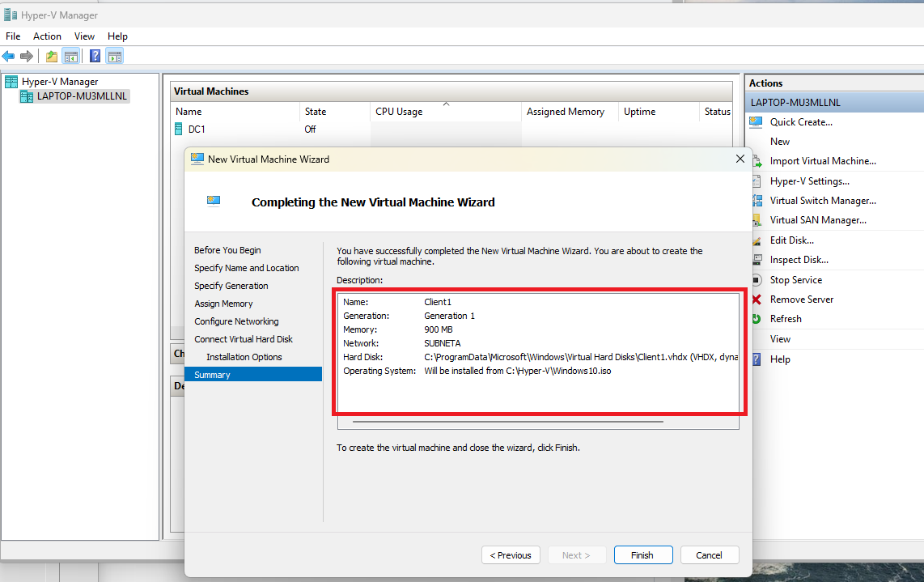Click the New Virtual Machine Wizard title icon

point(197,159)
